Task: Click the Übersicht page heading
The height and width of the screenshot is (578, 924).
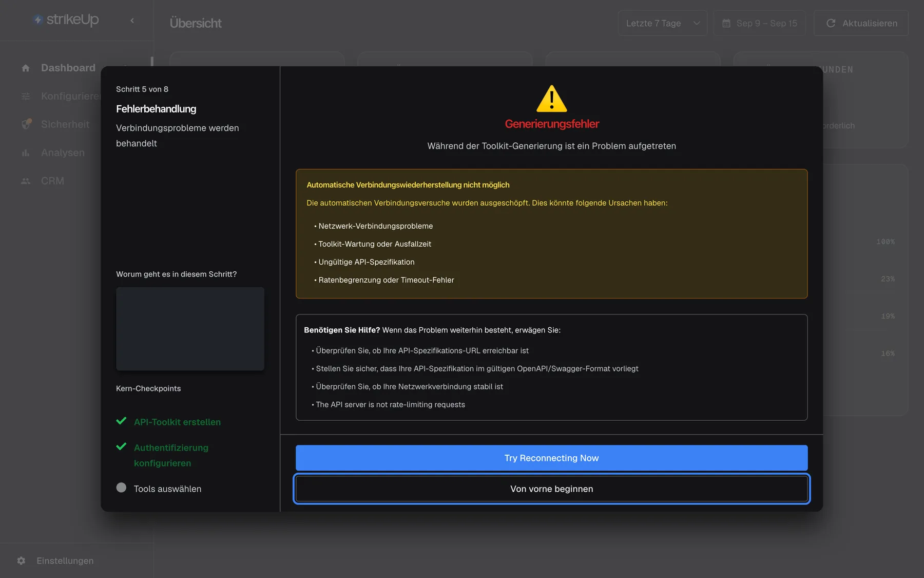Action: point(196,23)
